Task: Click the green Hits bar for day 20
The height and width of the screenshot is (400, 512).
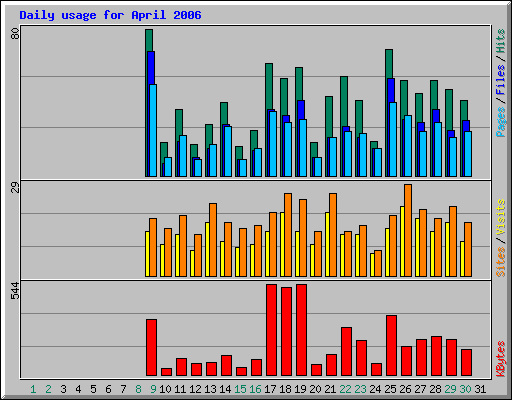Action: pos(314,150)
